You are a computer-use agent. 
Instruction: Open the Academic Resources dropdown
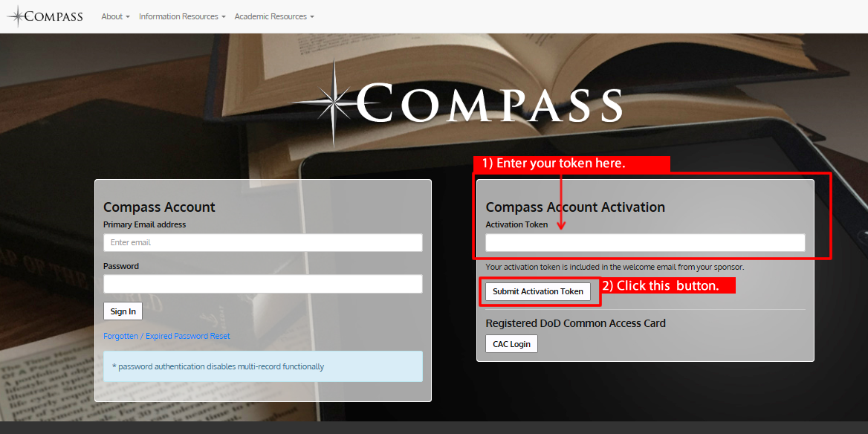(x=274, y=16)
